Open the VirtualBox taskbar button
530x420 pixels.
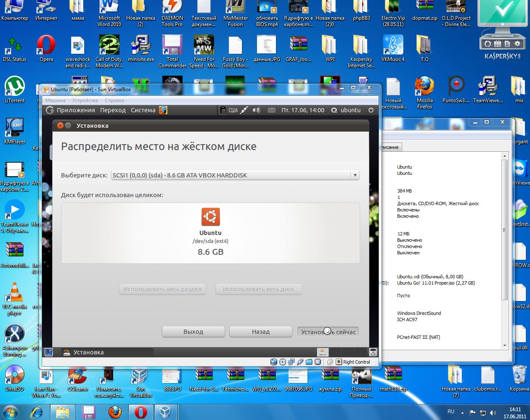click(165, 412)
